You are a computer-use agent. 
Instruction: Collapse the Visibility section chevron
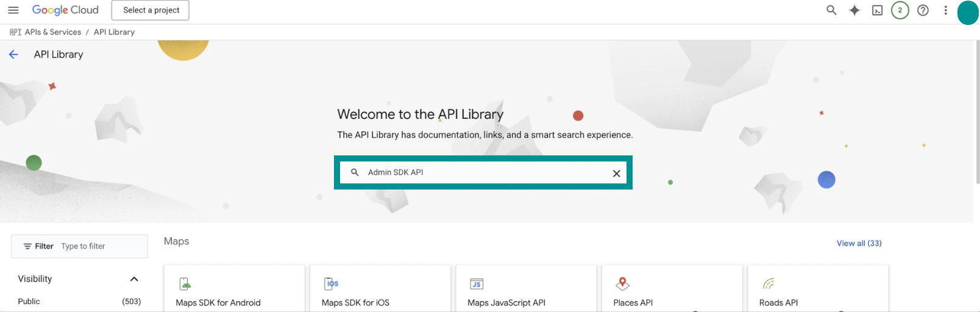[134, 279]
